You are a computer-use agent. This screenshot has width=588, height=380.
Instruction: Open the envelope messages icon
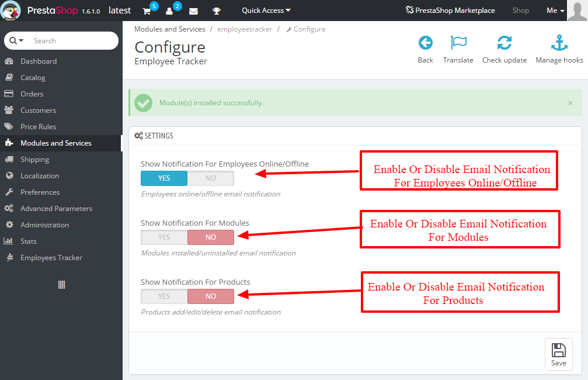coord(193,11)
